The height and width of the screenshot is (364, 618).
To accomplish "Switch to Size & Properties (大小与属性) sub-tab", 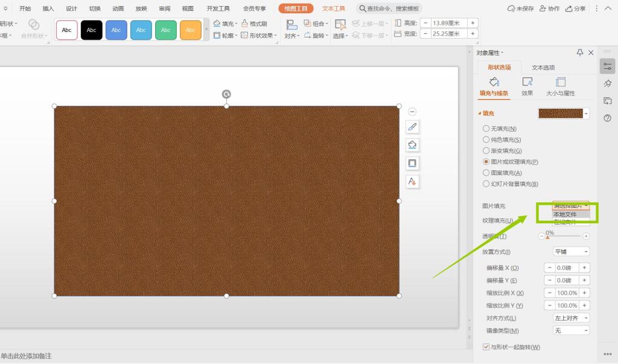I will [561, 86].
